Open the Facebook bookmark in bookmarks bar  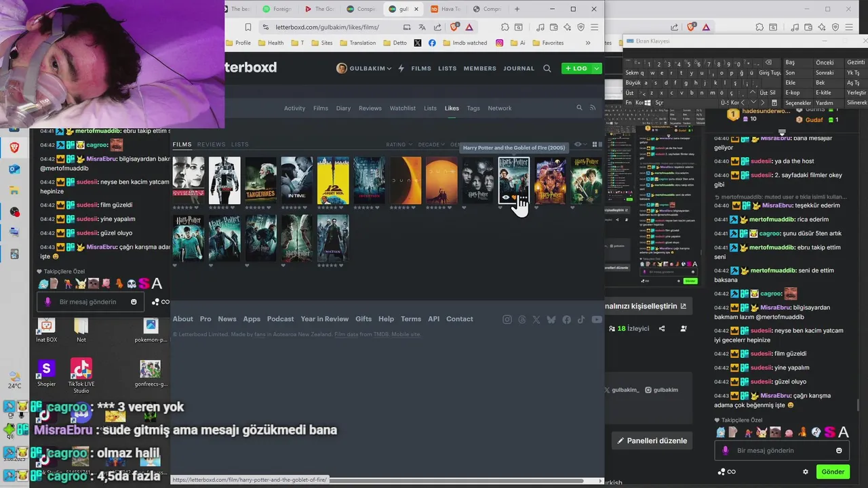(432, 43)
